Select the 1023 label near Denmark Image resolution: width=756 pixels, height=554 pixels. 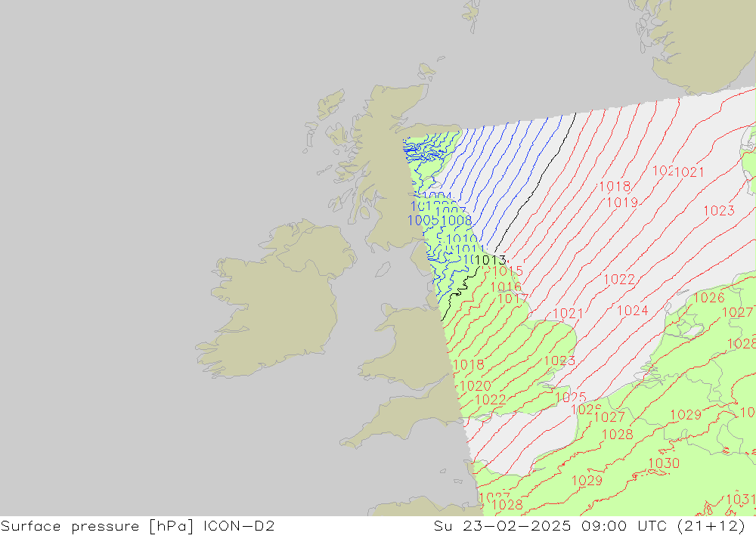719,211
